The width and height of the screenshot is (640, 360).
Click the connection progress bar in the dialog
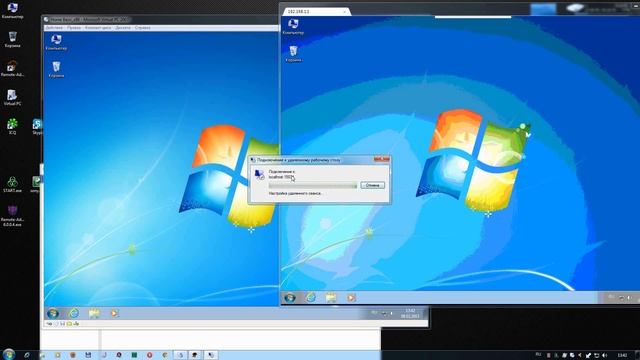(313, 186)
